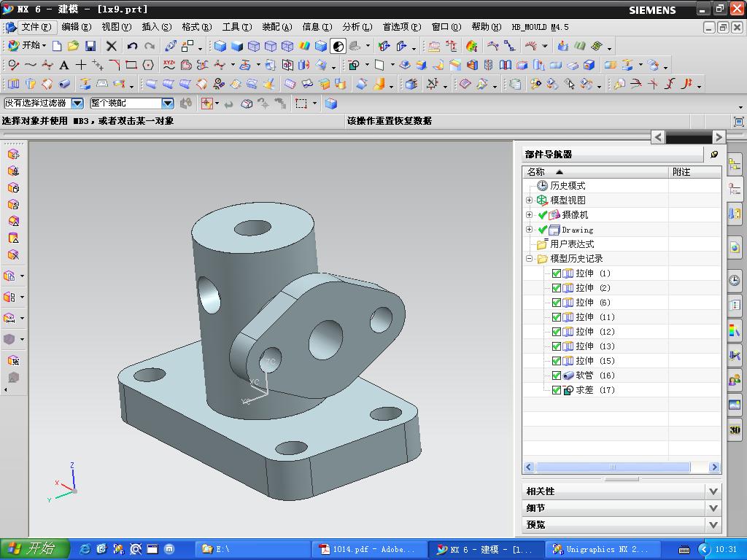
Task: Select the 用户表达式 folder item
Action: point(565,244)
